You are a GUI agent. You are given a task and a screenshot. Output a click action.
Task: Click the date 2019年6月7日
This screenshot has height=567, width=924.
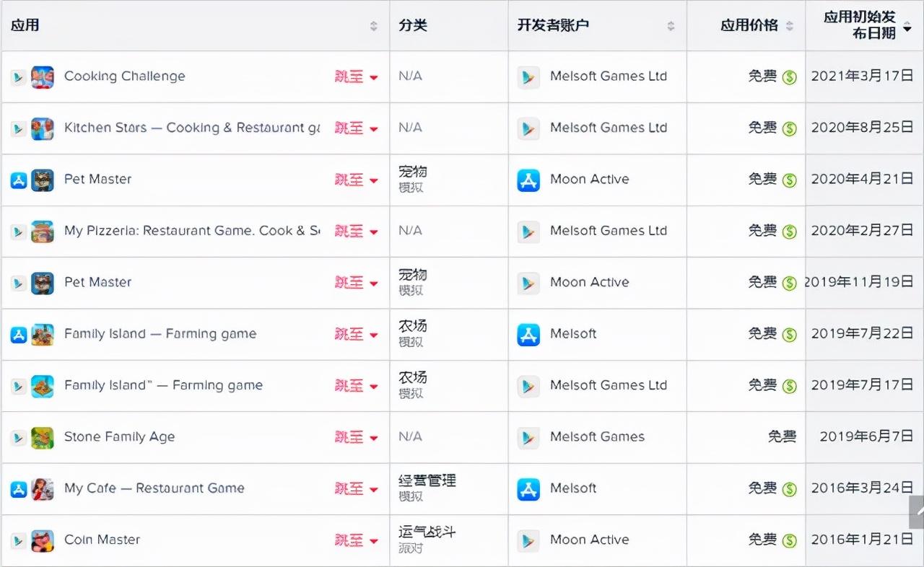pos(866,437)
